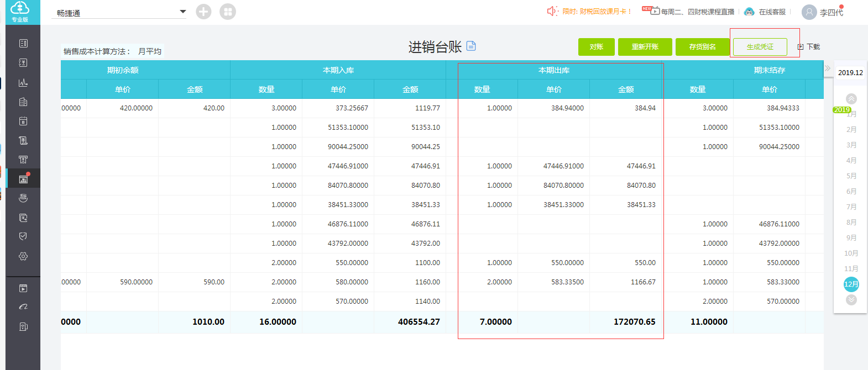Click the calendar icon in left sidebar

pyautogui.click(x=23, y=121)
